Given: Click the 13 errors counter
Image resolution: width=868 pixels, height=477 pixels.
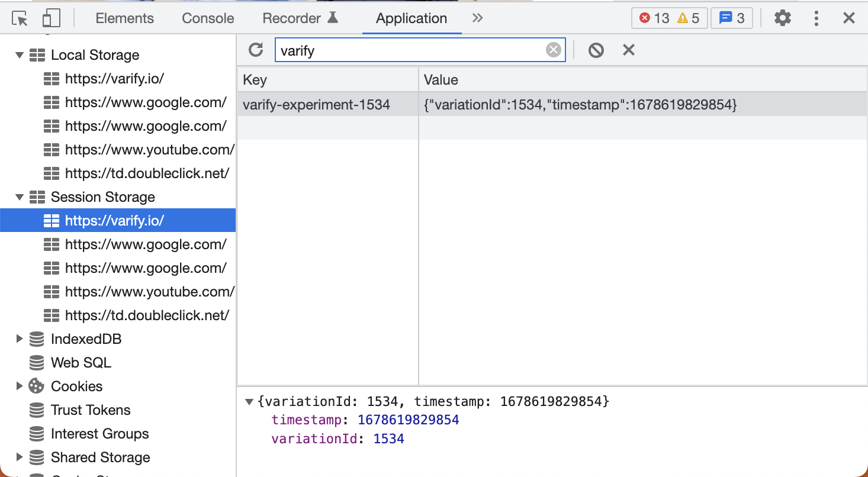Looking at the screenshot, I should (x=654, y=18).
